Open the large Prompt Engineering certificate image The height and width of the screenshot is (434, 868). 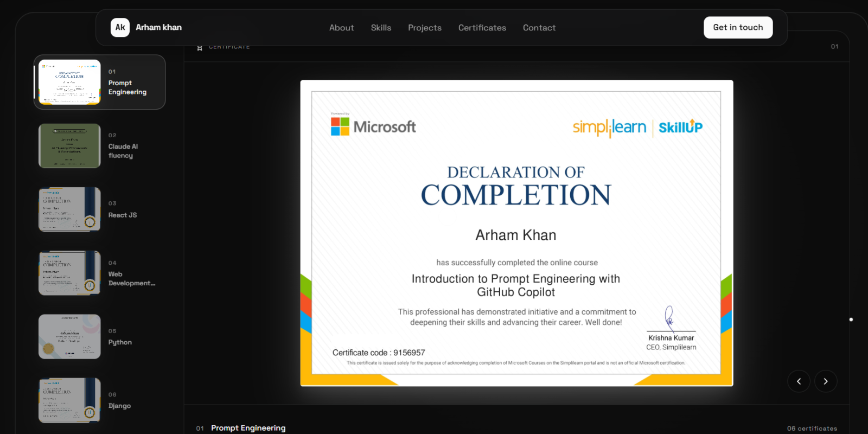(516, 233)
